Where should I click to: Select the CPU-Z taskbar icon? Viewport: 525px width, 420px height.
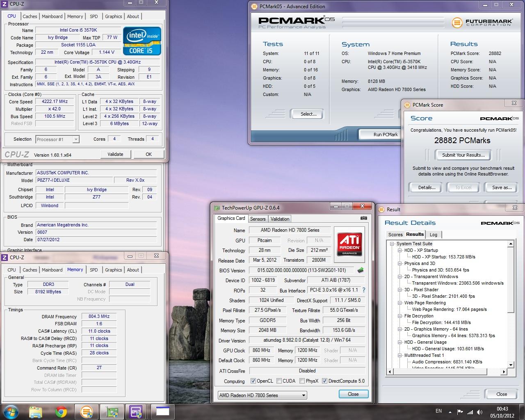pos(136,412)
